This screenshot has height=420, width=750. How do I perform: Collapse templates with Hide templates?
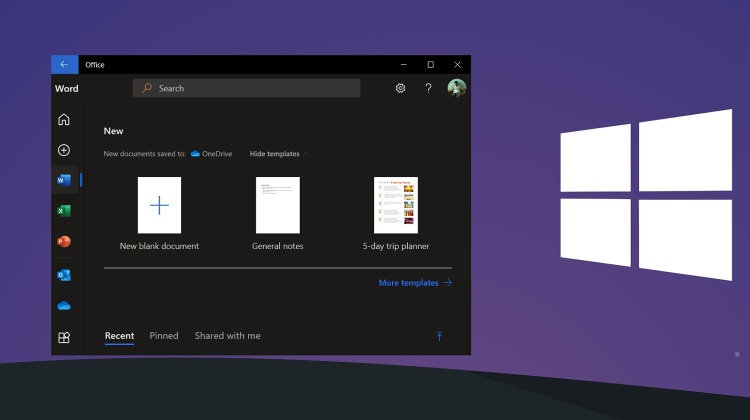(278, 154)
